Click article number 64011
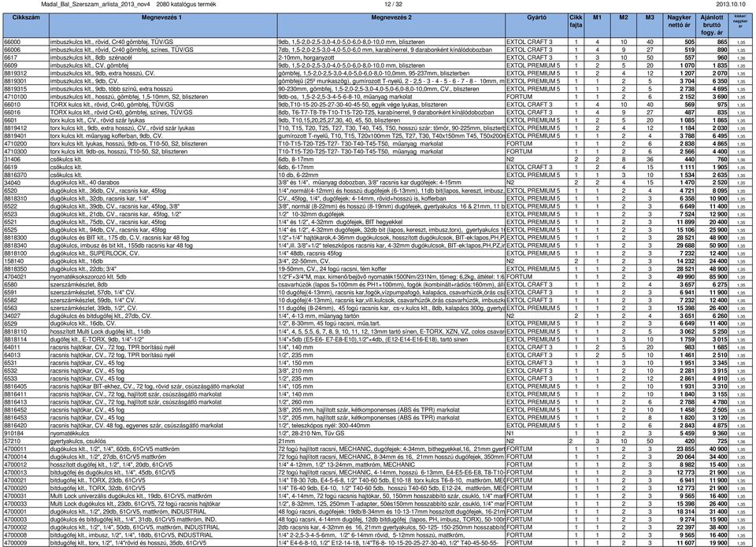Screen dimensions: 756x547 coord(13,347)
